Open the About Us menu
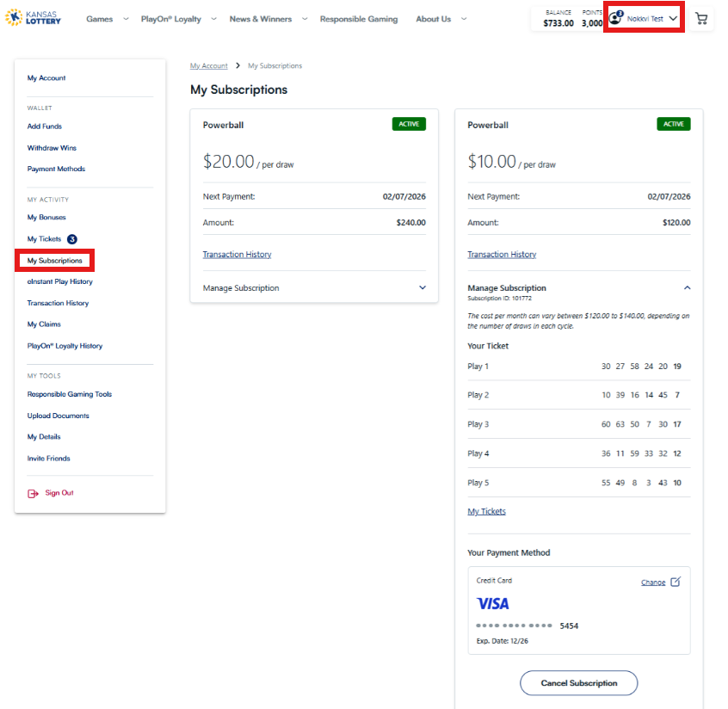This screenshot has width=728, height=709. [433, 19]
